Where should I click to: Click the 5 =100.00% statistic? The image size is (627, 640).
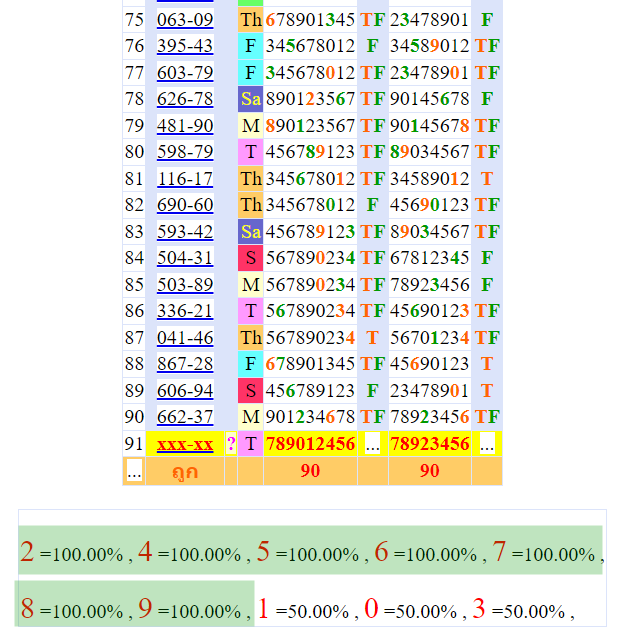308,552
